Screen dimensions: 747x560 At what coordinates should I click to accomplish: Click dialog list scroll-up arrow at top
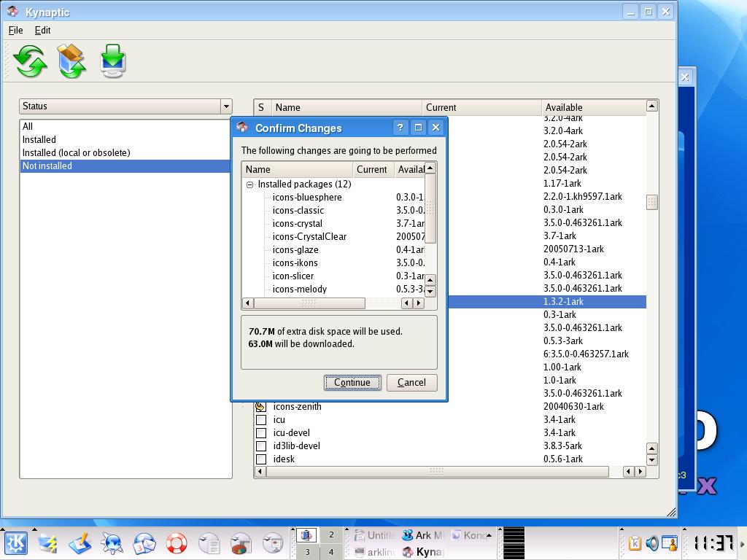(x=430, y=168)
